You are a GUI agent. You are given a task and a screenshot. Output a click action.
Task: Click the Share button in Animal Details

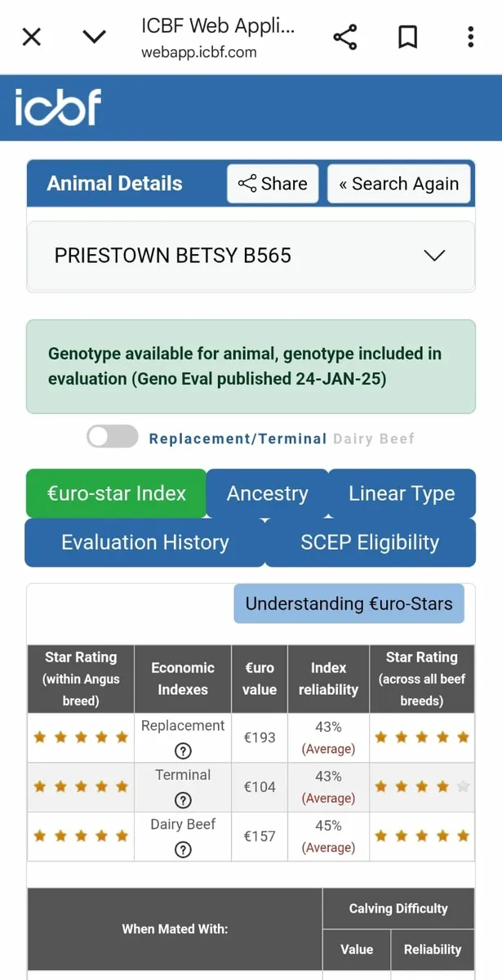(x=273, y=184)
